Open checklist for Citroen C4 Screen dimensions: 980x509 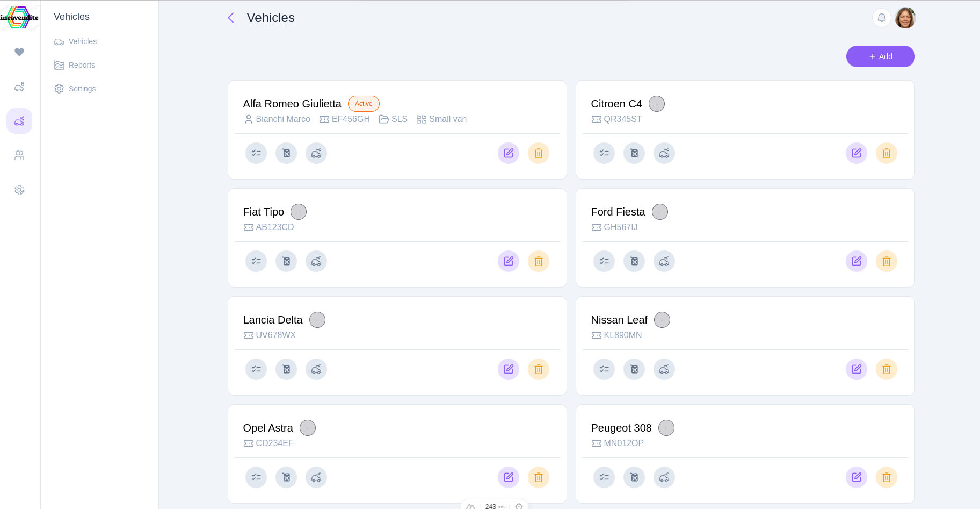click(604, 153)
